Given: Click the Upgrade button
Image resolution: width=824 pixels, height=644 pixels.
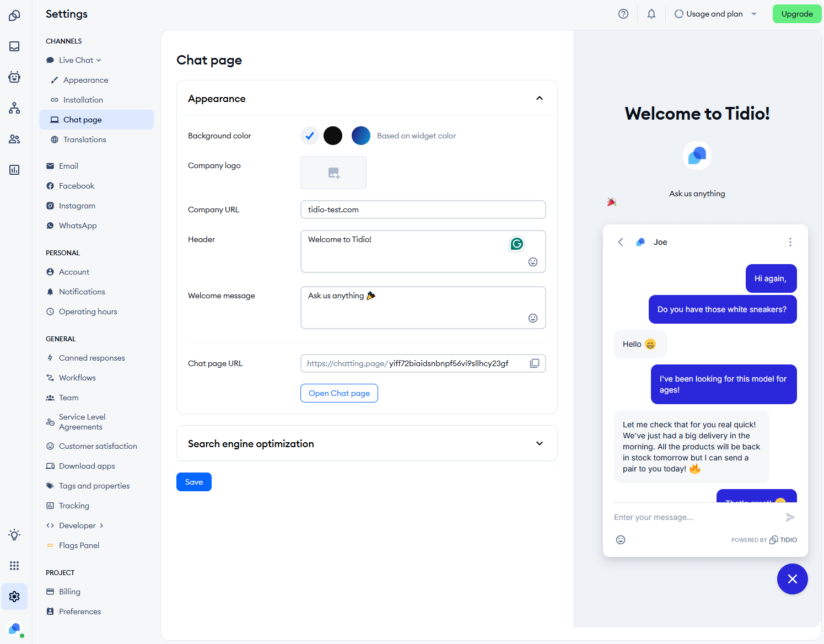Looking at the screenshot, I should coord(797,14).
